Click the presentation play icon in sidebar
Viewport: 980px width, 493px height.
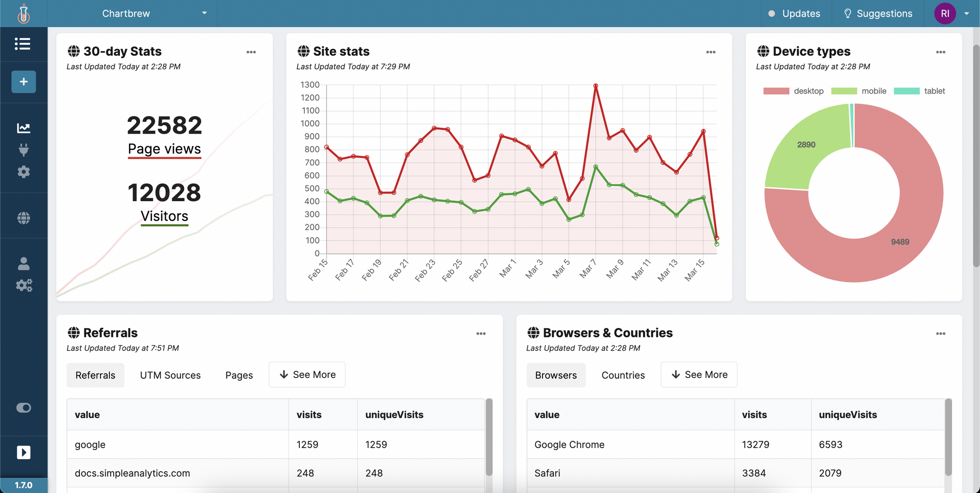pyautogui.click(x=24, y=452)
